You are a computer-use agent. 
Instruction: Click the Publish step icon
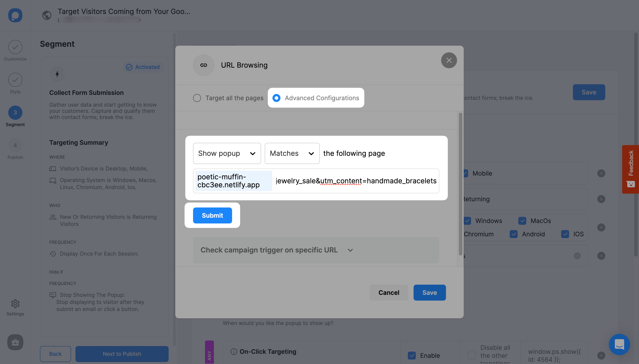[15, 145]
